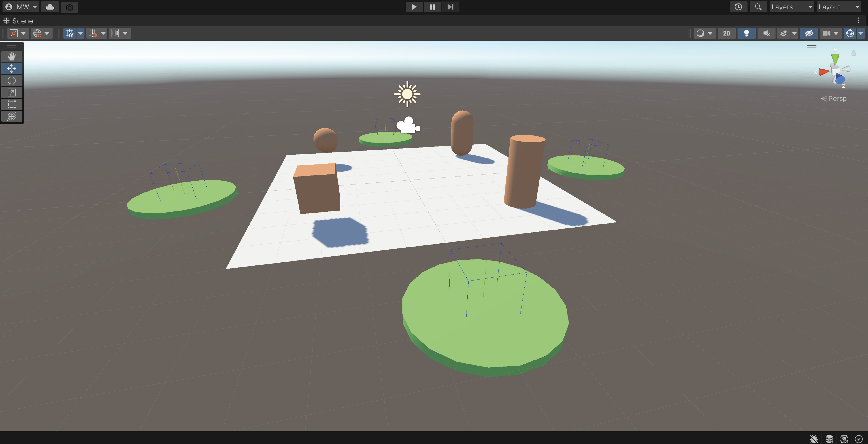Image resolution: width=868 pixels, height=444 pixels.
Task: Expand the MW account dropdown
Action: click(x=21, y=7)
